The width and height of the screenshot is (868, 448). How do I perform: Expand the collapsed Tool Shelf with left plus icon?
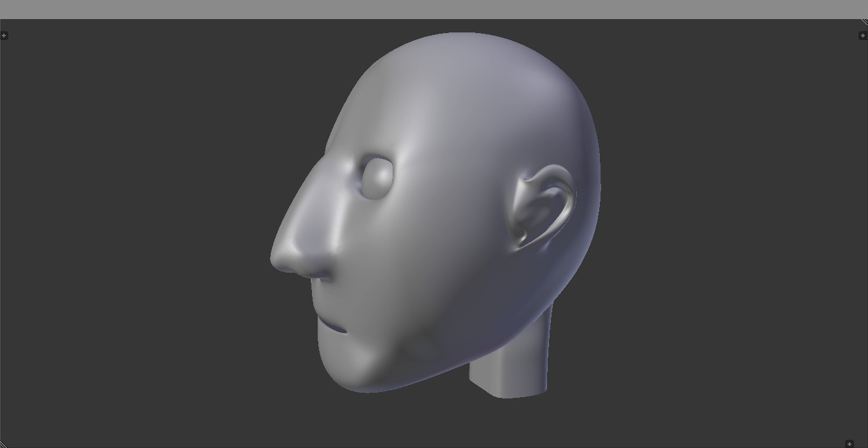coord(5,36)
